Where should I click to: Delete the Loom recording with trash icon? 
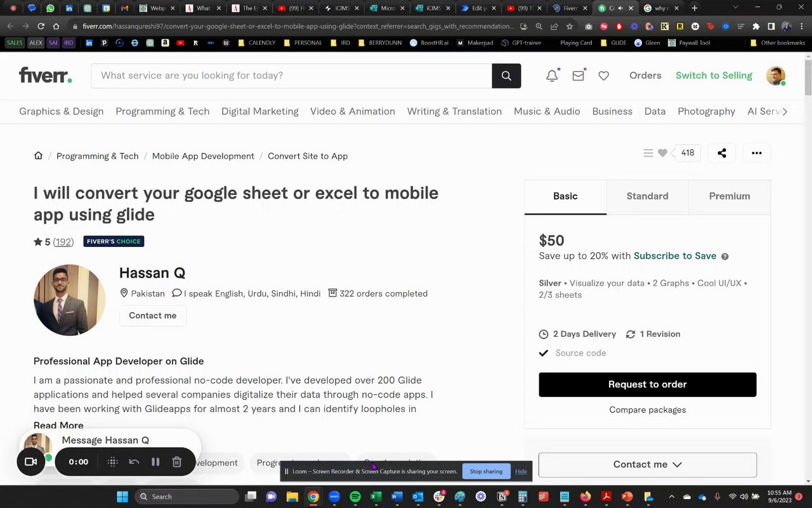click(x=177, y=462)
